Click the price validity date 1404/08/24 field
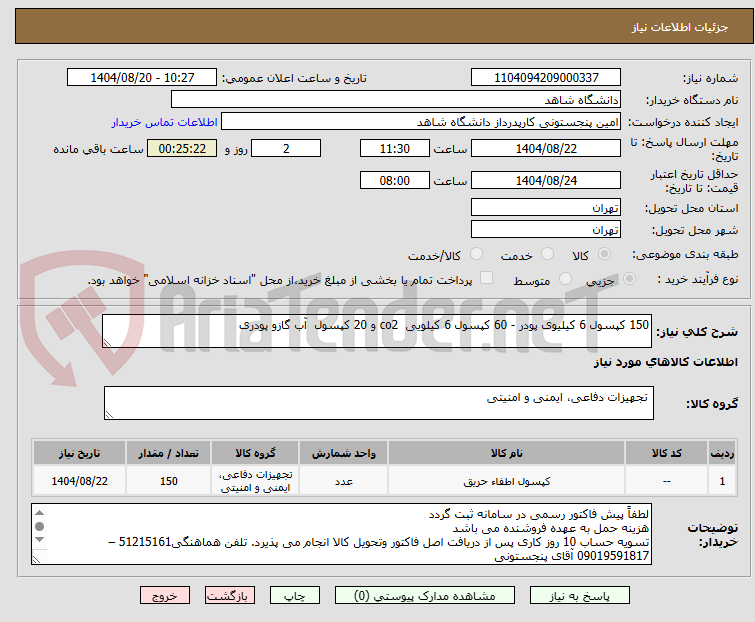Image resolution: width=755 pixels, height=622 pixels. 546,181
